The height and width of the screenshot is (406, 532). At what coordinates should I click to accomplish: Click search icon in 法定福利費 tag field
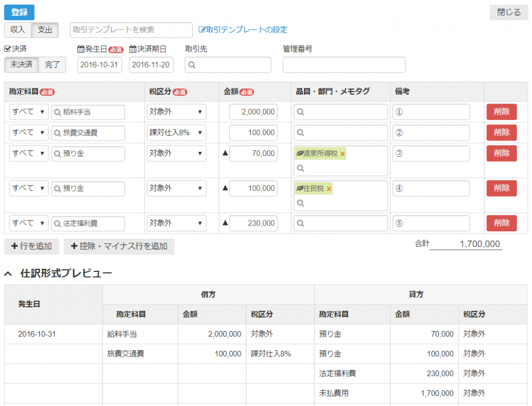click(x=300, y=224)
